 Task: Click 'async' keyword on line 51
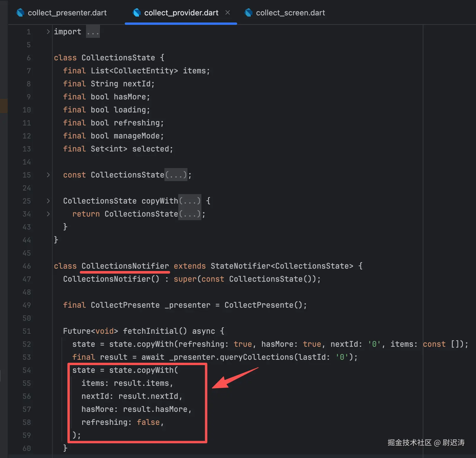tap(203, 331)
